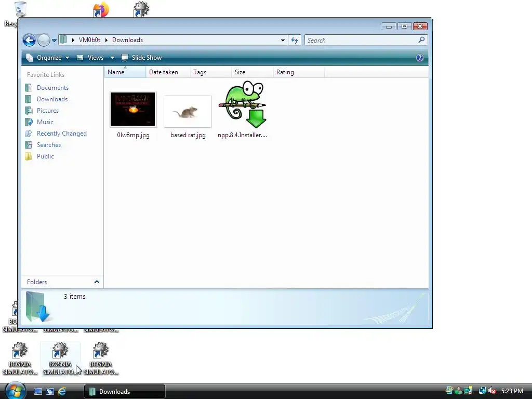Select the based rat.jpg thumbnail
Screen dimensions: 532x399
click(188, 112)
